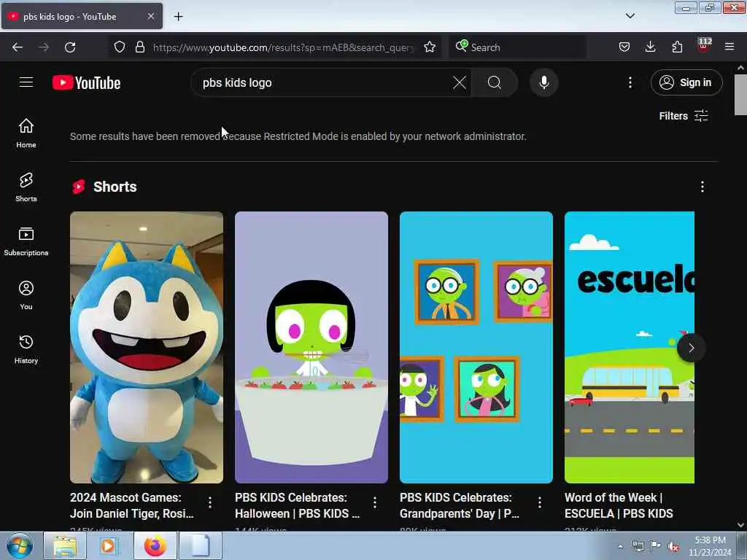Open Shorts shelf three-dot options
The image size is (747, 560).
click(703, 187)
